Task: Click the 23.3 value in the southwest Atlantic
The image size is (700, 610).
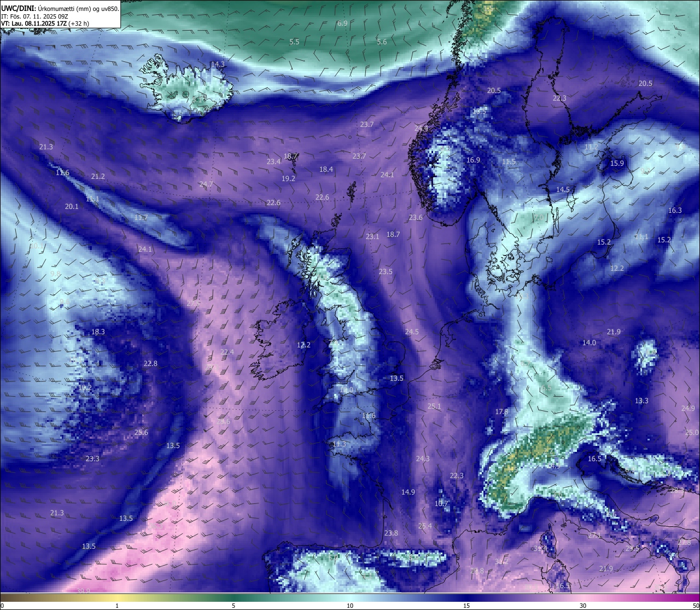Action: coord(92,459)
